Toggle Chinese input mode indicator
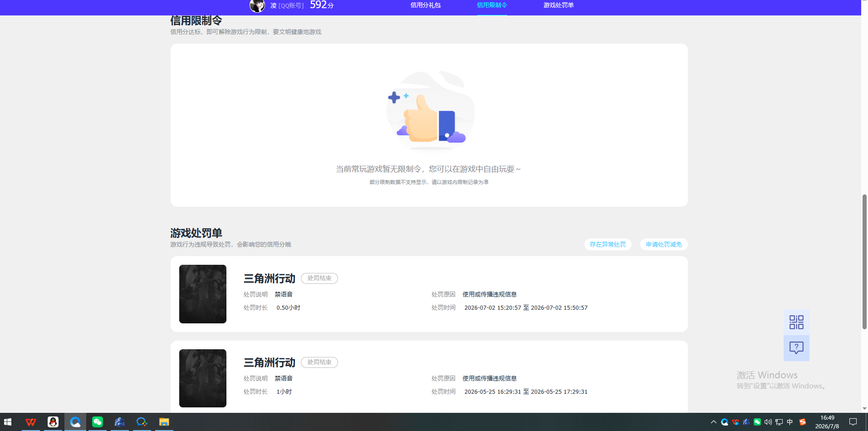868x431 pixels. (x=790, y=422)
